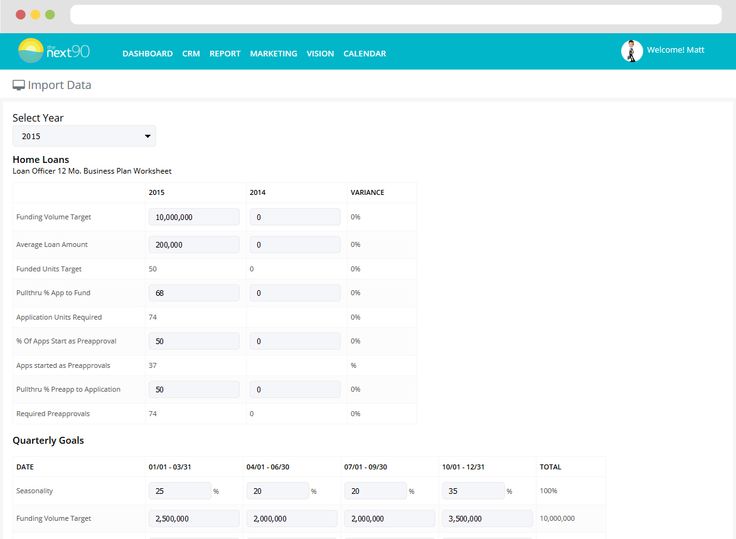The image size is (736, 539).
Task: Click the next90 sun logo
Action: tap(31, 51)
